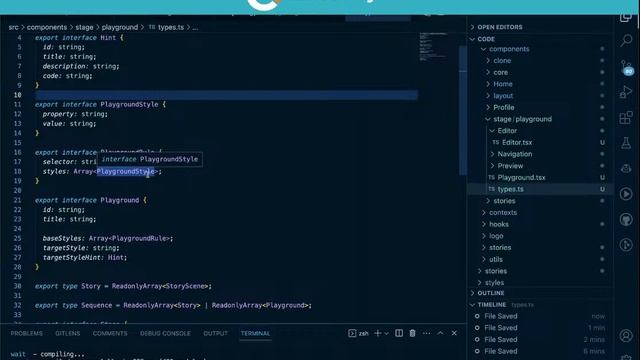This screenshot has width=640, height=360.
Task: Collapse the CODE section header
Action: tap(486, 39)
